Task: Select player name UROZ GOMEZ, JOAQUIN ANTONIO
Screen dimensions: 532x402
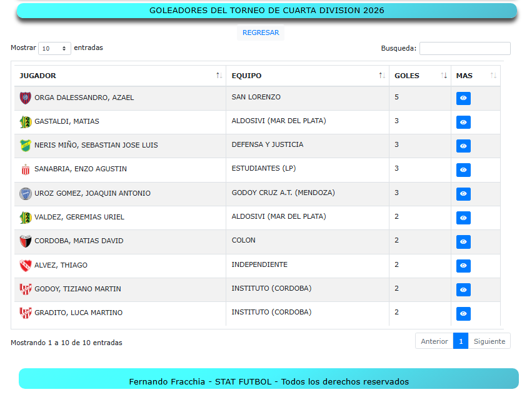Action: (x=93, y=193)
